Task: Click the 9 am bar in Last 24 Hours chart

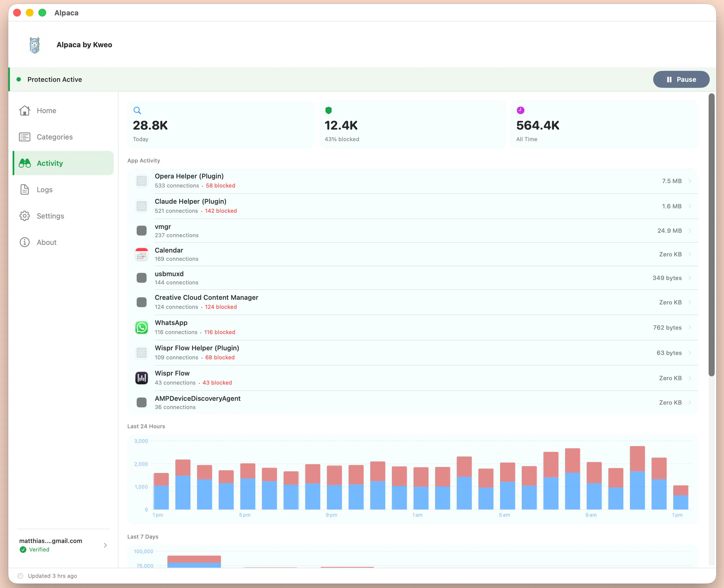Action: click(x=594, y=485)
